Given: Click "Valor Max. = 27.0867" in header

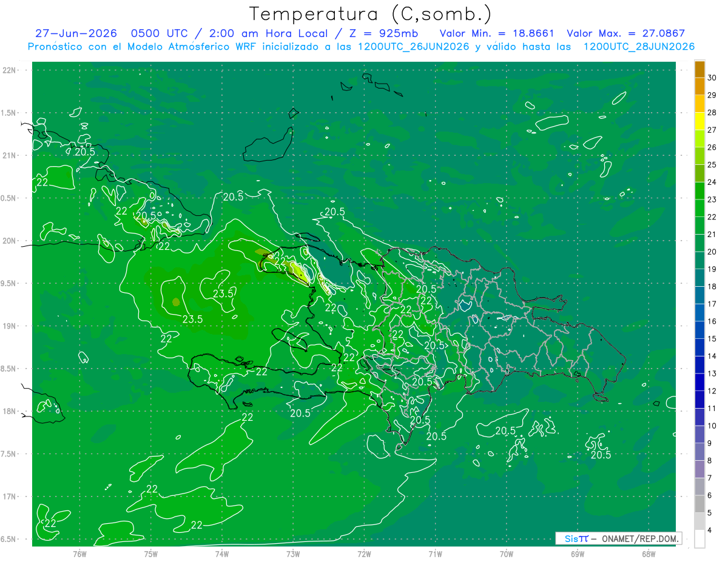Looking at the screenshot, I should click(x=627, y=33).
